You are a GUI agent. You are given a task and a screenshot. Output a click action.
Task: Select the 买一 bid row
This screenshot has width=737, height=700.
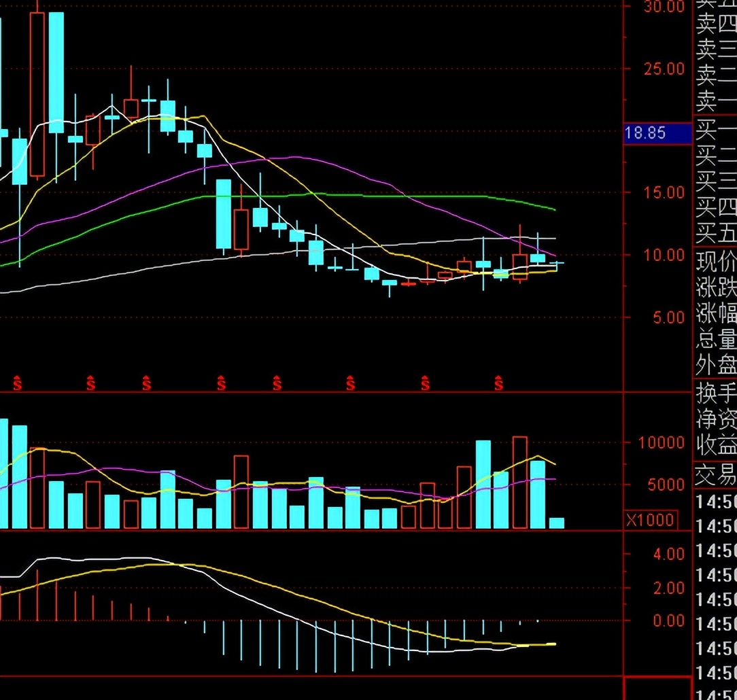point(715,129)
